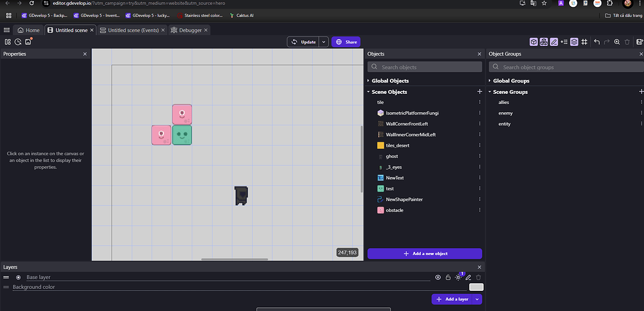Image resolution: width=644 pixels, height=311 pixels.
Task: Click the redo arrow icon
Action: 607,42
